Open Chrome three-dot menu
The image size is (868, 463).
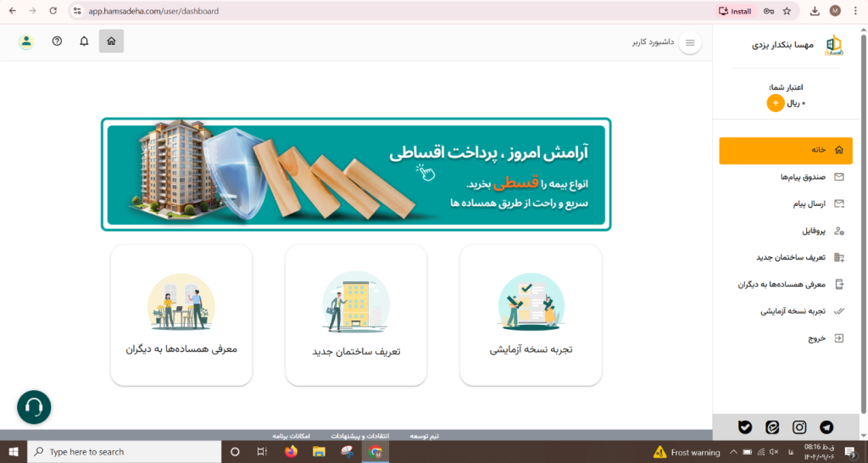point(856,11)
